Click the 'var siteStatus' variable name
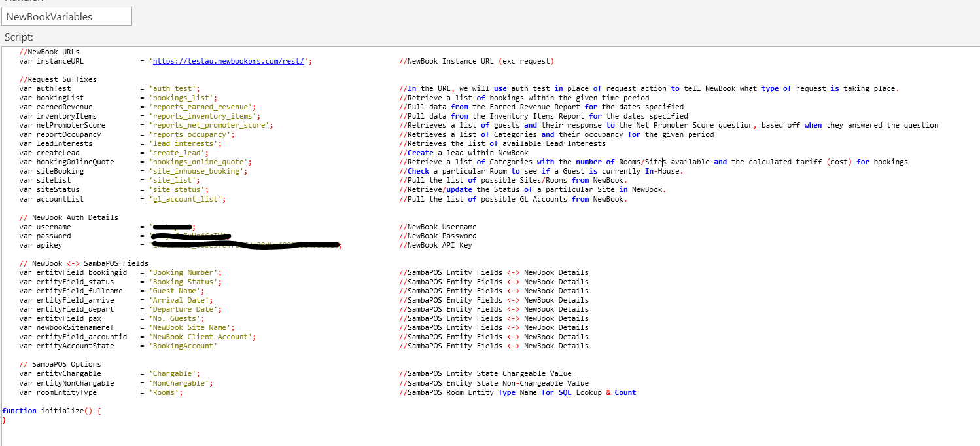 [x=50, y=189]
